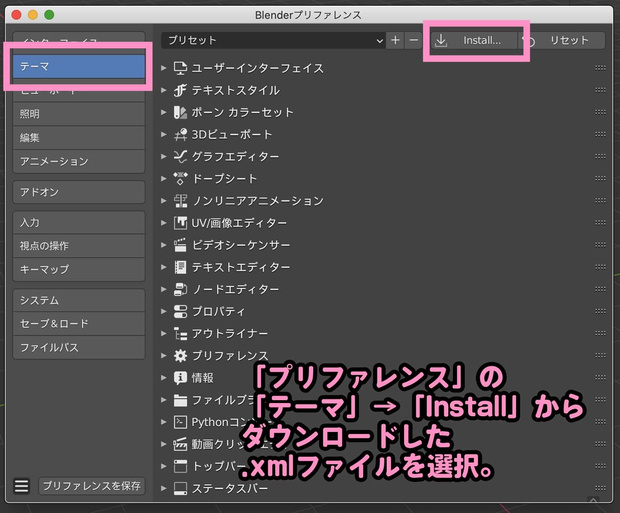Grab the drag handle beside アウトライナー row

(600, 334)
